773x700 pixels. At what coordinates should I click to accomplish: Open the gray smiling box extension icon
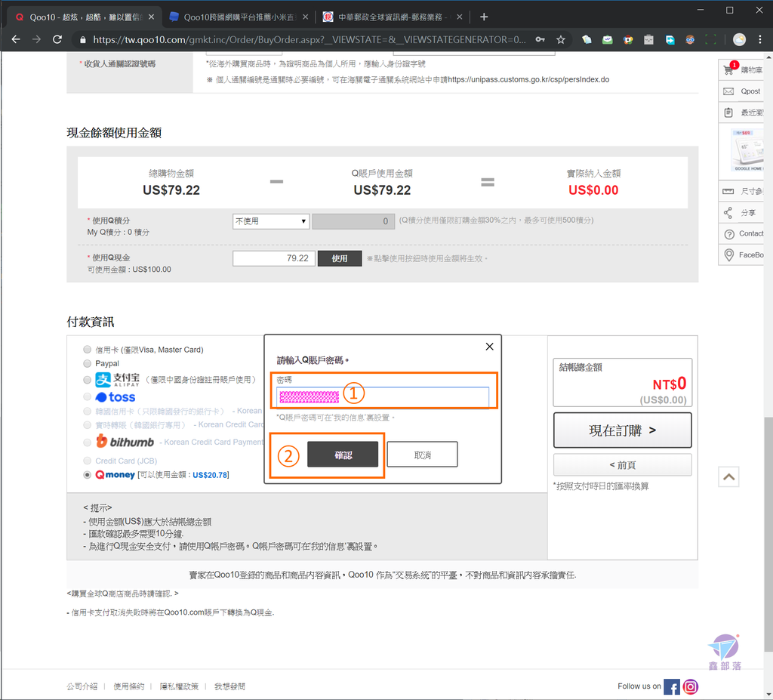(x=648, y=39)
